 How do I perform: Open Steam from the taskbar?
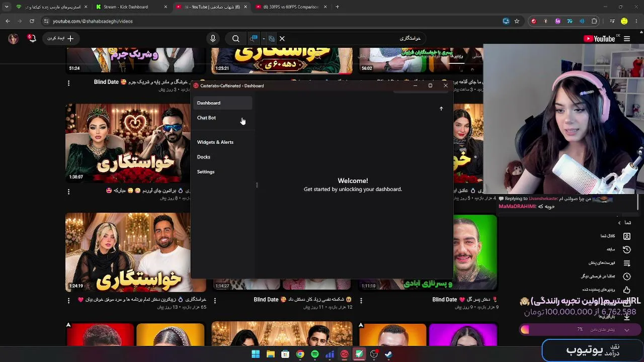point(388,354)
